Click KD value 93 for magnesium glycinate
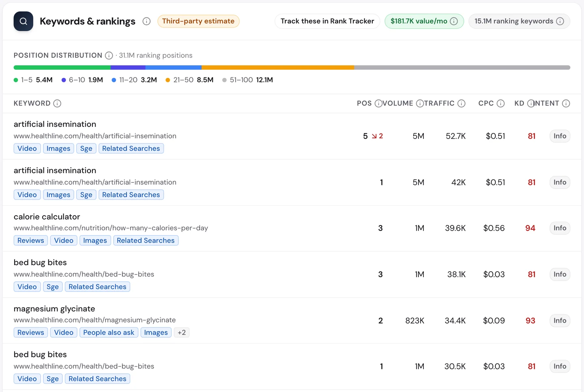Viewport: 584px width, 392px height. tap(530, 321)
